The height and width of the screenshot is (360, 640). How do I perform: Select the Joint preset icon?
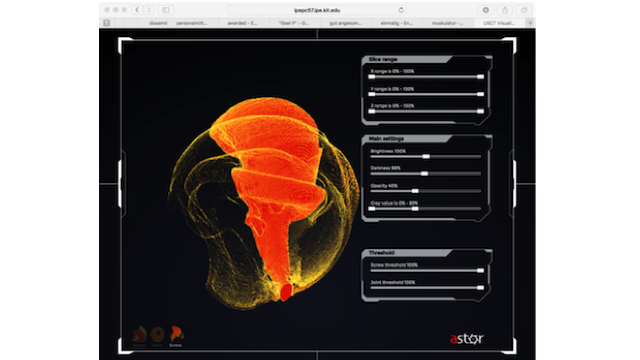(x=157, y=335)
